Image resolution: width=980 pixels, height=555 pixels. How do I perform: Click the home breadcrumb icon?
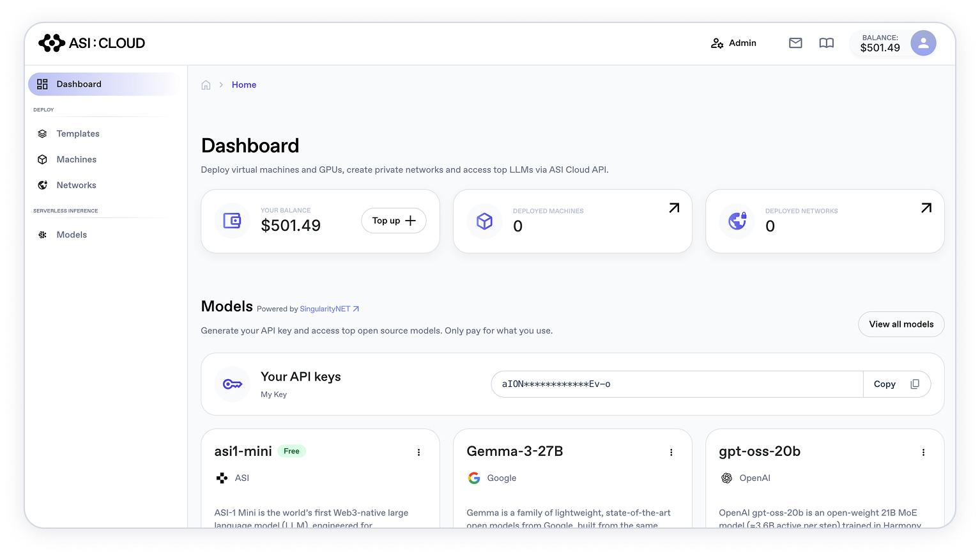pyautogui.click(x=206, y=85)
